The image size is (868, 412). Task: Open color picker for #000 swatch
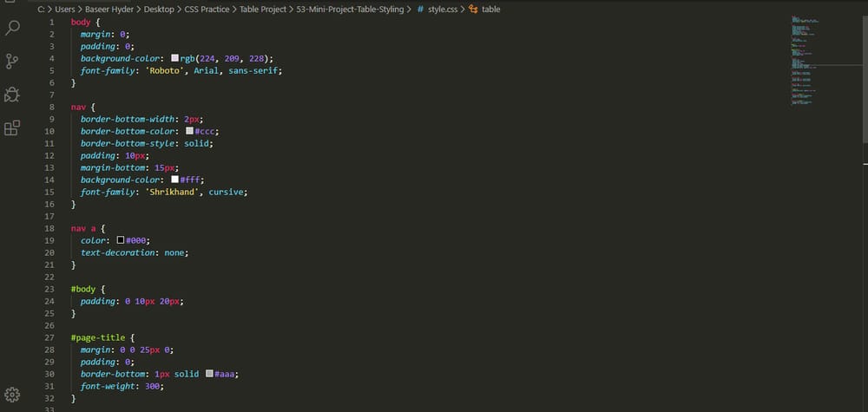coord(121,240)
